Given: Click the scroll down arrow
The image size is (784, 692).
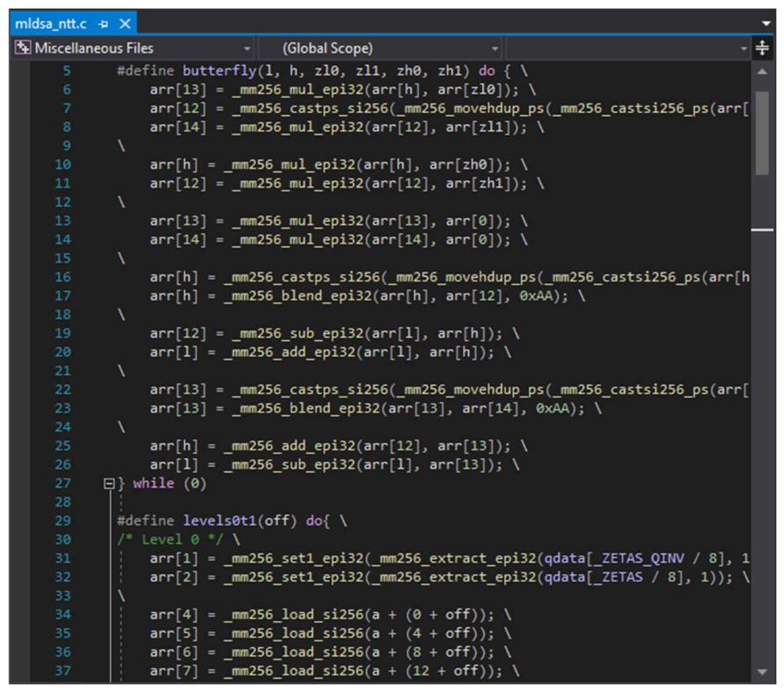Looking at the screenshot, I should click(762, 672).
